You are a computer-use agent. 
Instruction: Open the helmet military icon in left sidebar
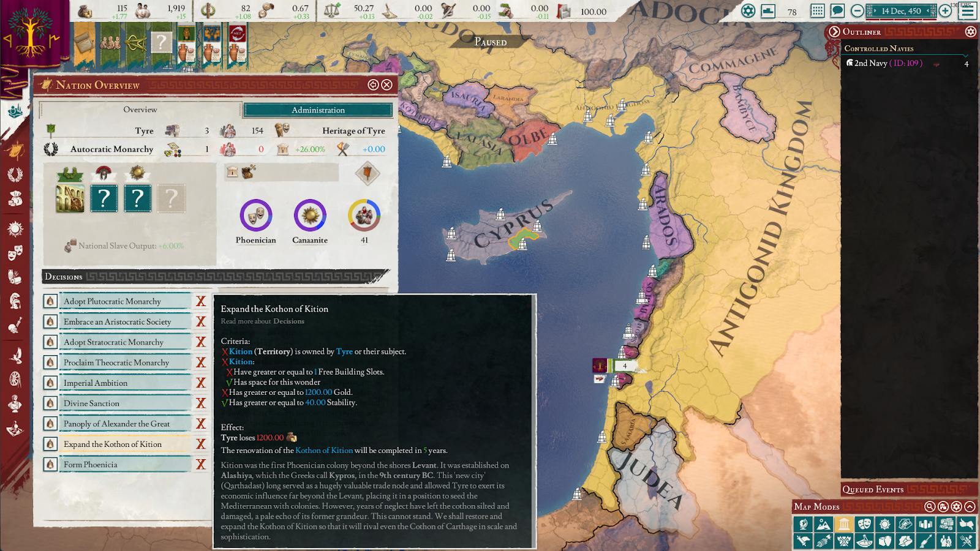click(x=15, y=301)
